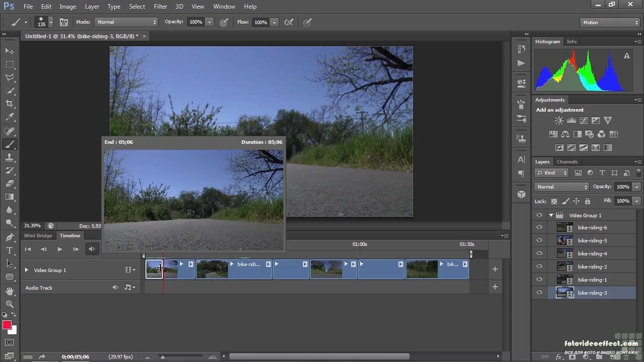The height and width of the screenshot is (362, 644).
Task: Select the Crop tool
Action: pyautogui.click(x=10, y=104)
